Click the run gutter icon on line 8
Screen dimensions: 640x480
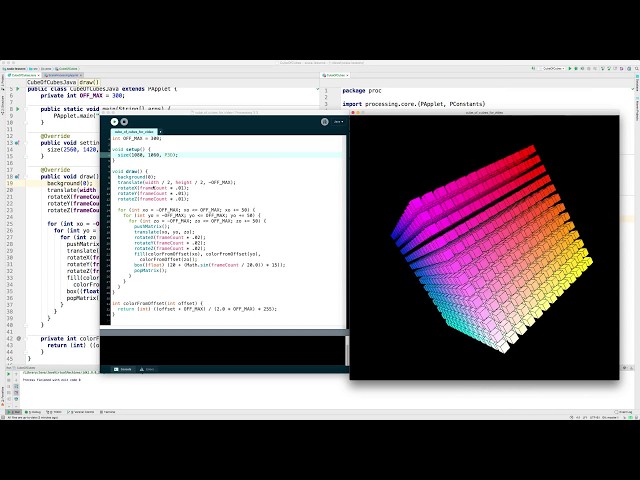pyautogui.click(x=18, y=109)
